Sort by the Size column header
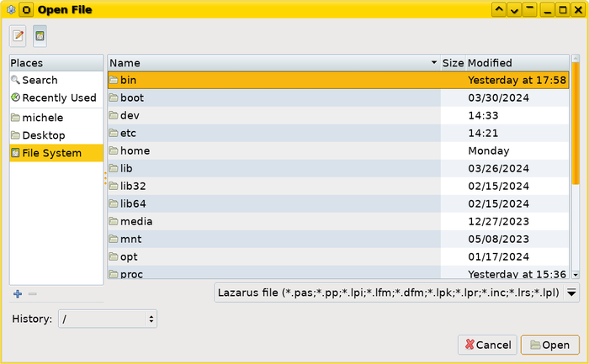The width and height of the screenshot is (589, 364). 453,63
